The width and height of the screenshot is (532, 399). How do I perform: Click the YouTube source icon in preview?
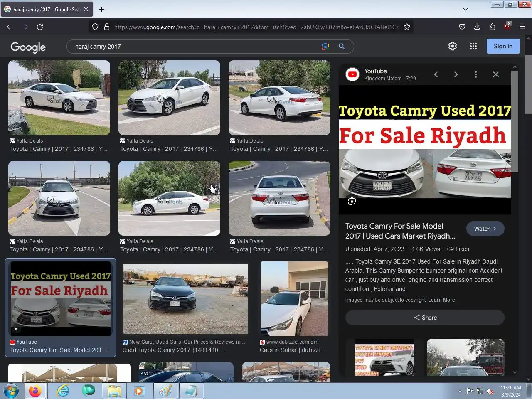coord(352,74)
